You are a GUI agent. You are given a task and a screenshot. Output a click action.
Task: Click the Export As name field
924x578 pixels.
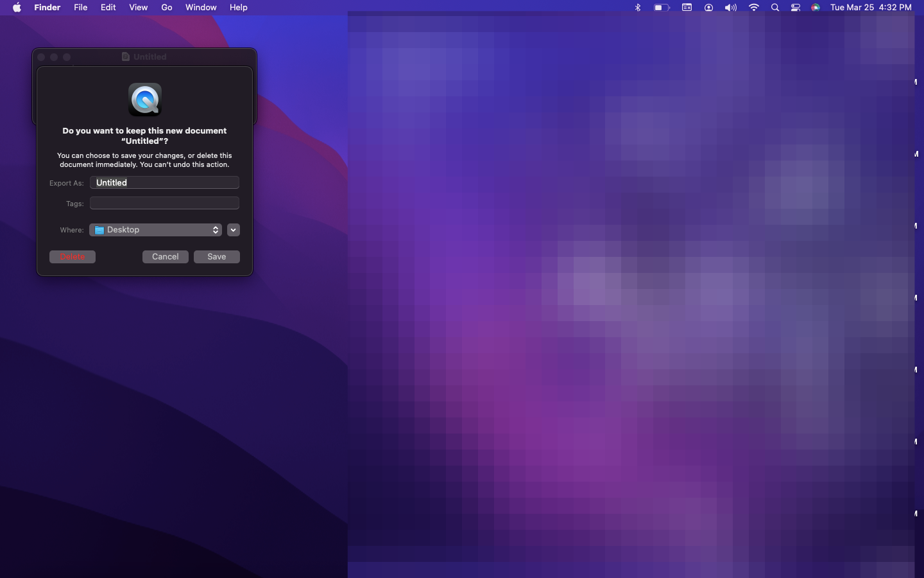164,182
